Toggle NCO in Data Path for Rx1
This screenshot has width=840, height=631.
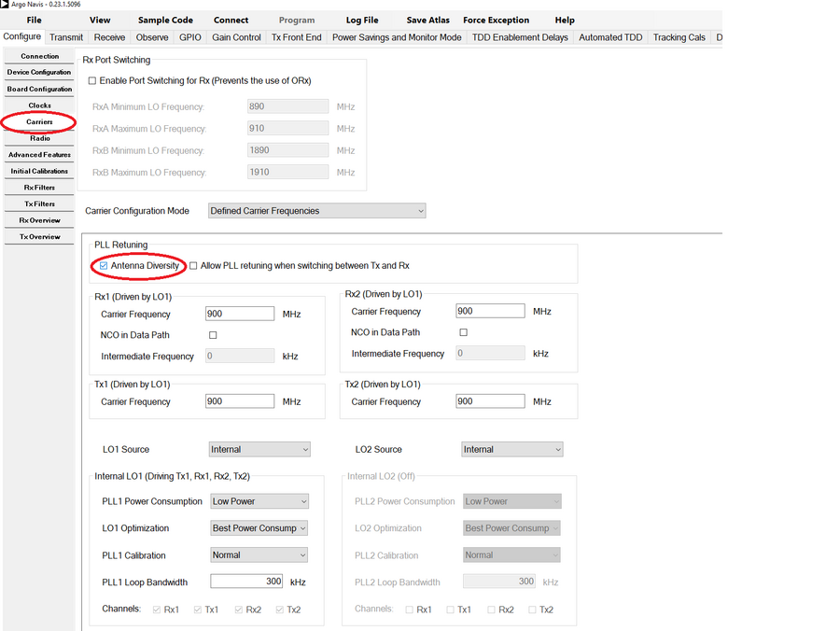[212, 334]
